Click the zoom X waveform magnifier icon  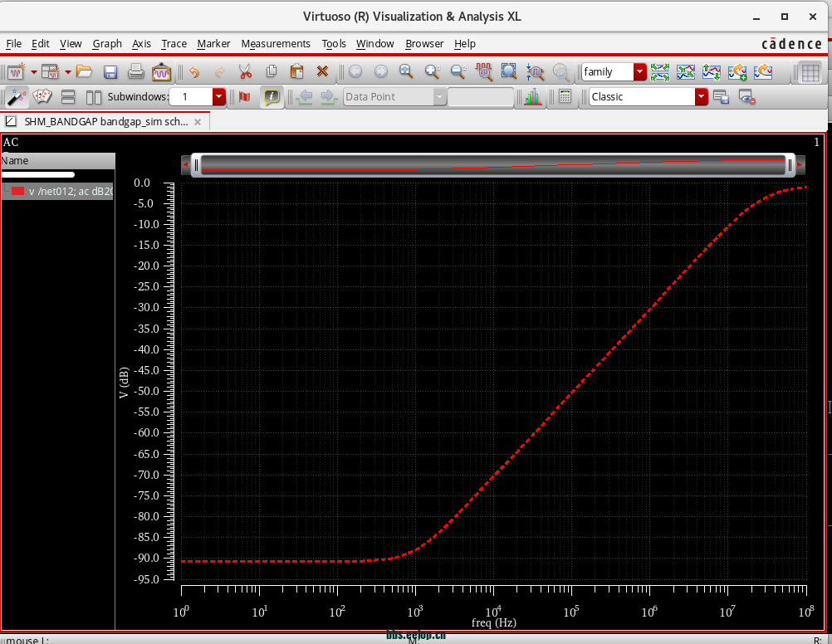click(484, 71)
